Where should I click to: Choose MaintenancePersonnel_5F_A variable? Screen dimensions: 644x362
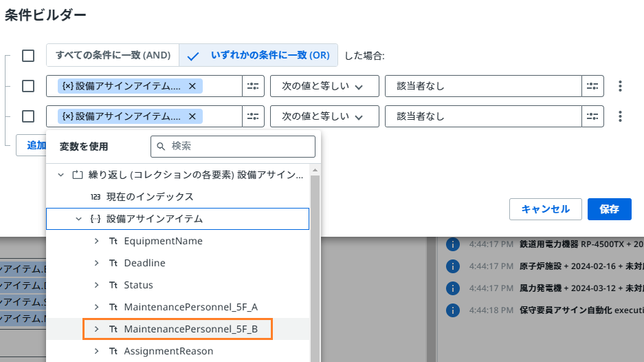[190, 307]
